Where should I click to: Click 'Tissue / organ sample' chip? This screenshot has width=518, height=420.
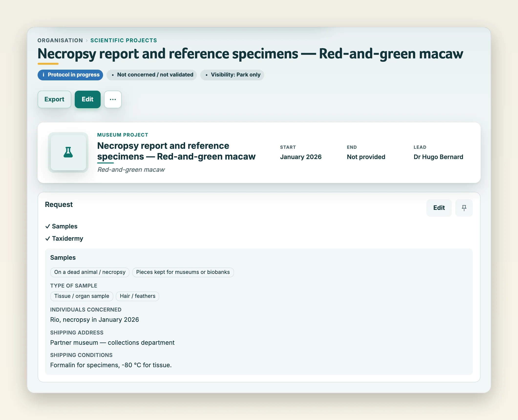(82, 296)
